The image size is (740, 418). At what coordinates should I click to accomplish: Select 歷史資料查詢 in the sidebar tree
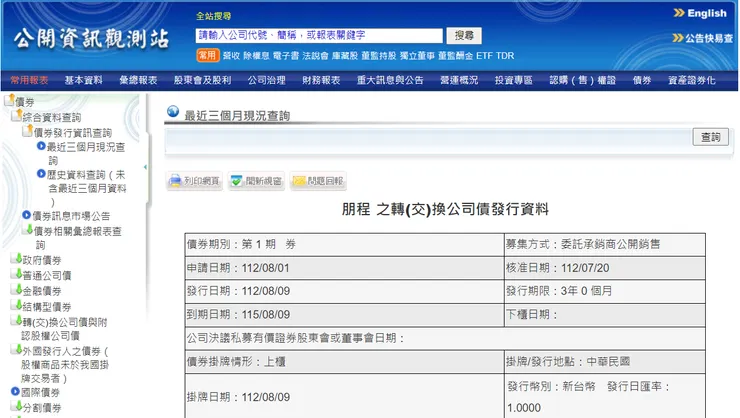tap(86, 188)
